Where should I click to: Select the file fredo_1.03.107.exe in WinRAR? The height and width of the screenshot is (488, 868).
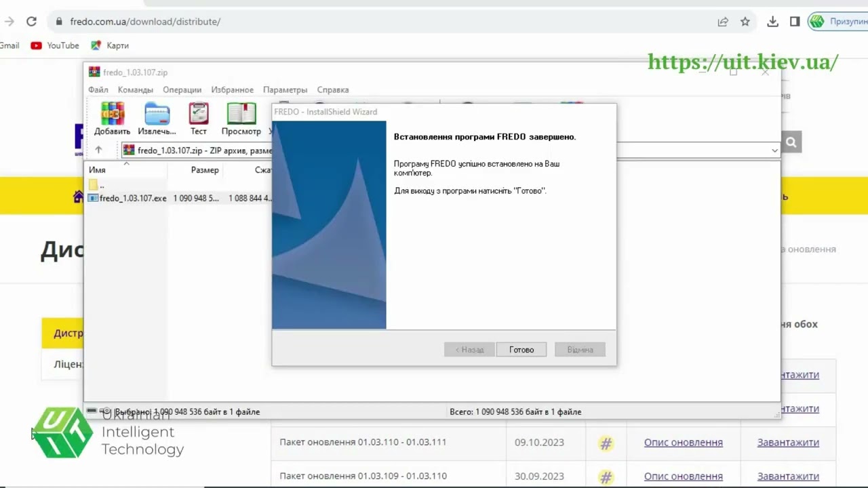(127, 199)
